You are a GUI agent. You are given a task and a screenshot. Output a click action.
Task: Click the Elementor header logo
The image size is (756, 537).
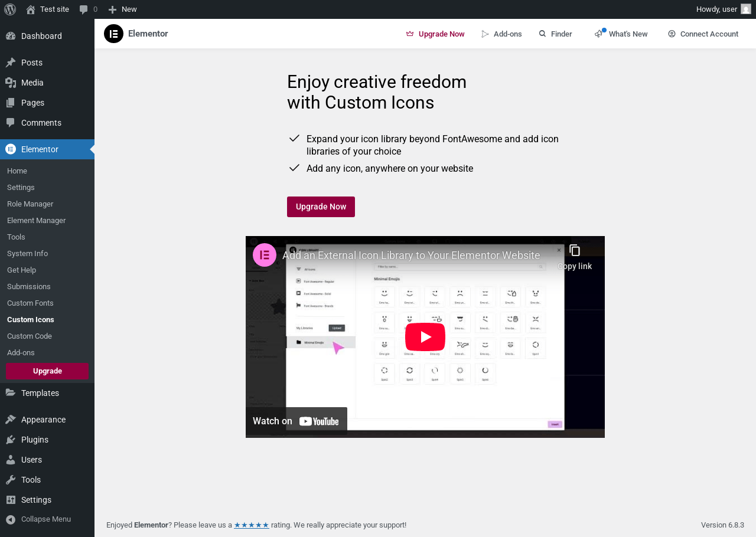coord(113,34)
